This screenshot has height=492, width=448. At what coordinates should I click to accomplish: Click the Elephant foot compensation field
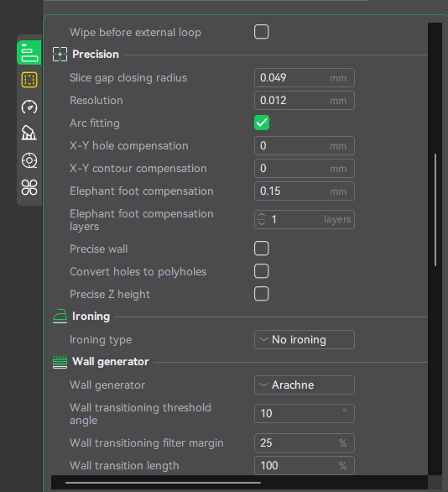(305, 191)
